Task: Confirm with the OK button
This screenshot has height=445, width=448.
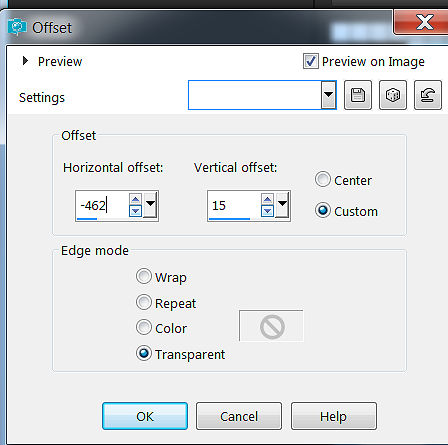Action: click(145, 416)
